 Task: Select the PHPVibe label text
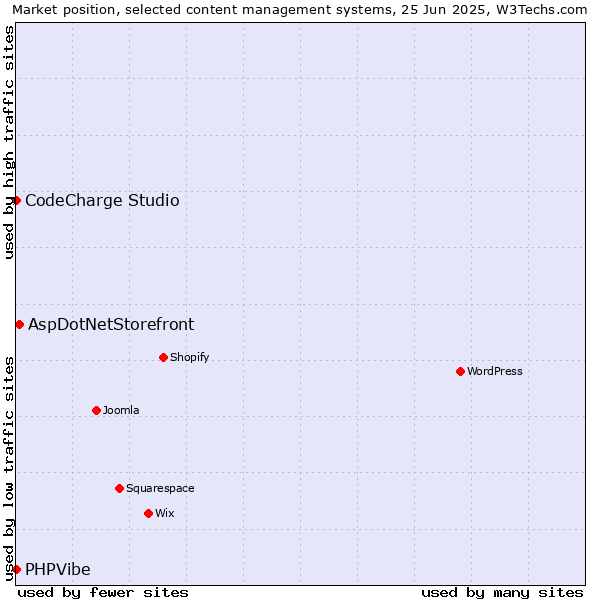pos(58,569)
